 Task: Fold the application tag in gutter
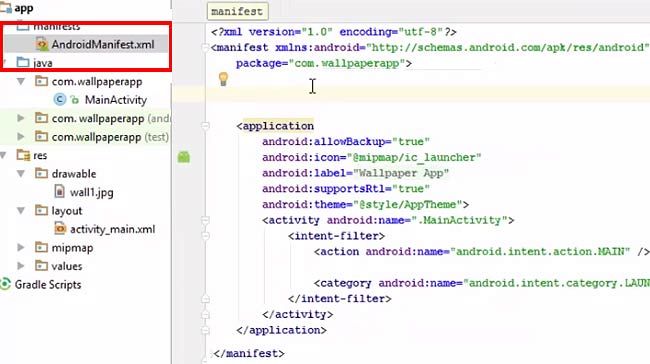click(x=205, y=126)
